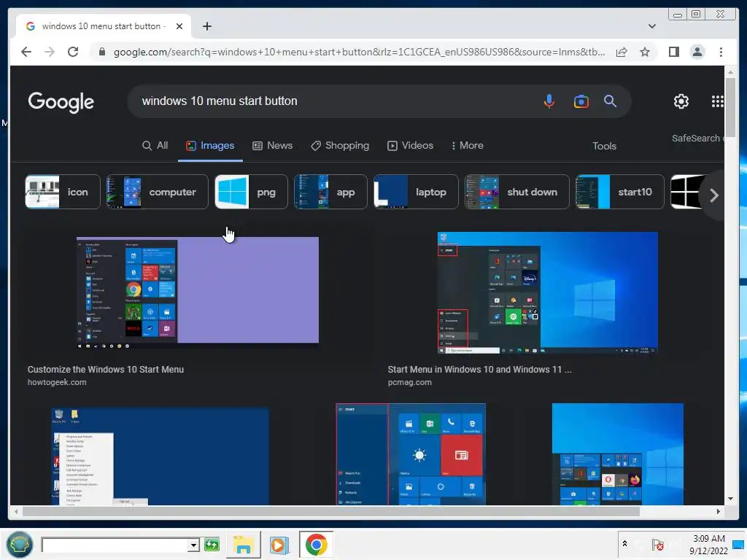The height and width of the screenshot is (560, 747).
Task: Open the taskbar clock and date
Action: [708, 544]
